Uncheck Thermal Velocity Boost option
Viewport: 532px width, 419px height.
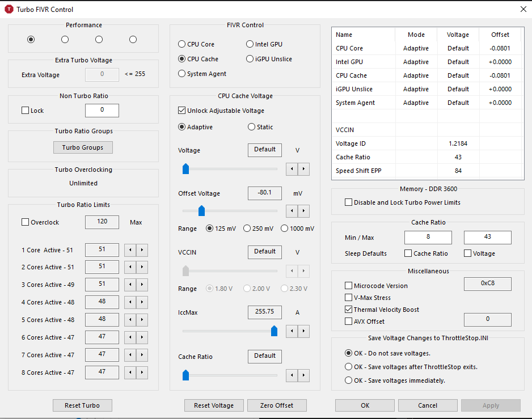(x=348, y=310)
